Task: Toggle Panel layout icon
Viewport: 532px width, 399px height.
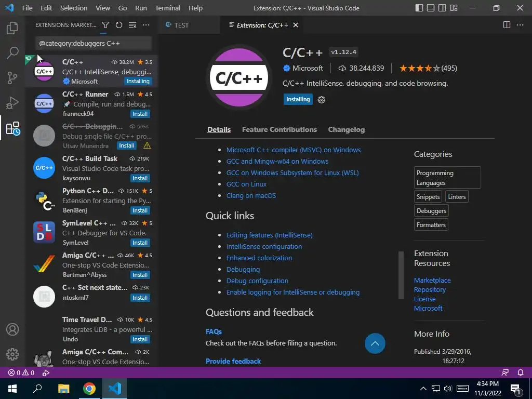Action: pos(431,8)
